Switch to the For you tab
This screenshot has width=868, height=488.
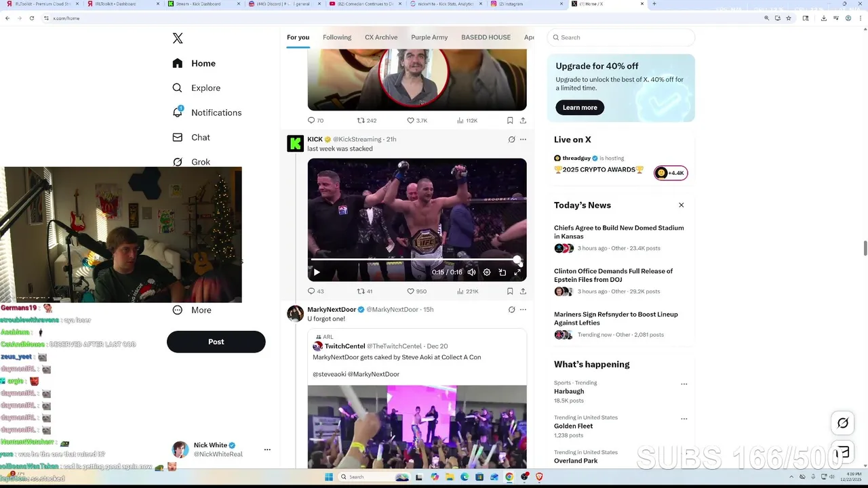pos(298,37)
